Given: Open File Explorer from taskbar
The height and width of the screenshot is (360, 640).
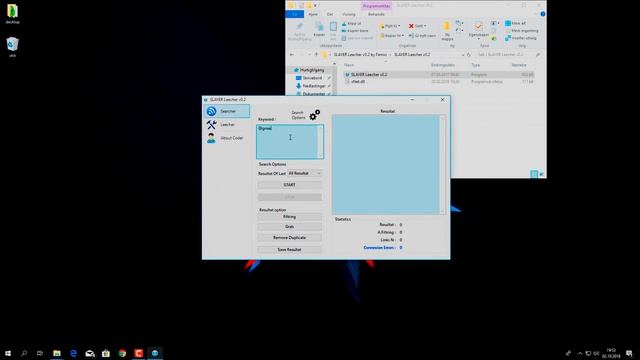Looking at the screenshot, I should point(57,353).
